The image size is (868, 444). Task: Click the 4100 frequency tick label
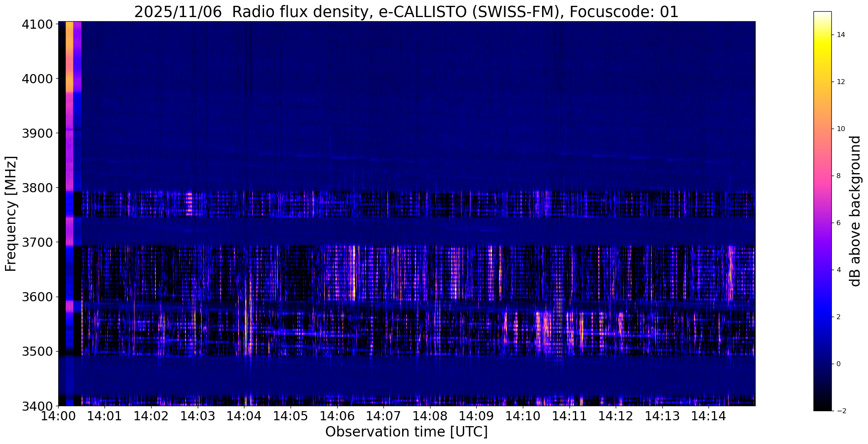point(37,25)
